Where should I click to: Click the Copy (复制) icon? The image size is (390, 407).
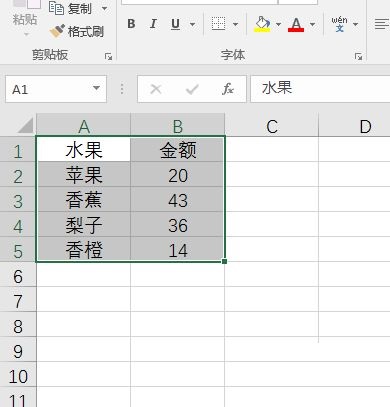click(56, 8)
